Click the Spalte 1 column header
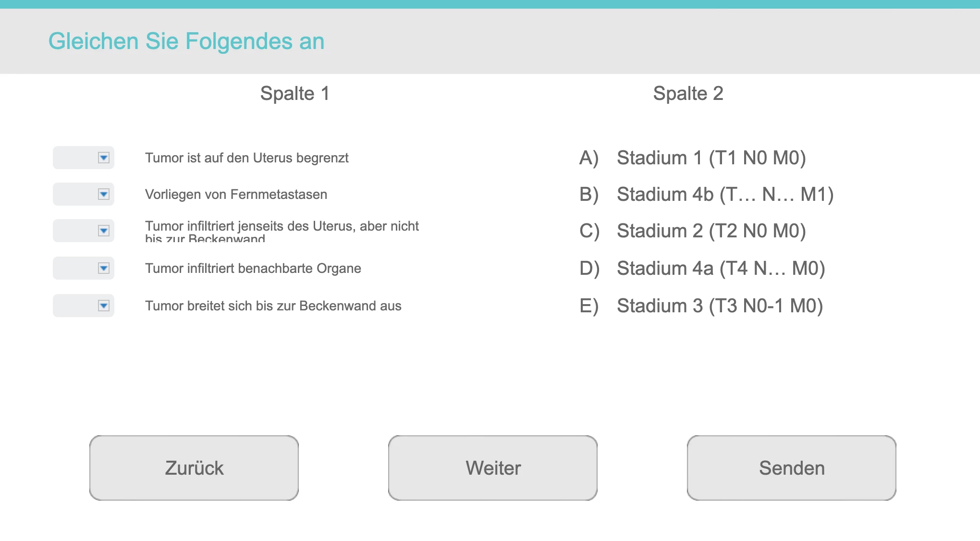Screen dimensions: 980x541 295,93
